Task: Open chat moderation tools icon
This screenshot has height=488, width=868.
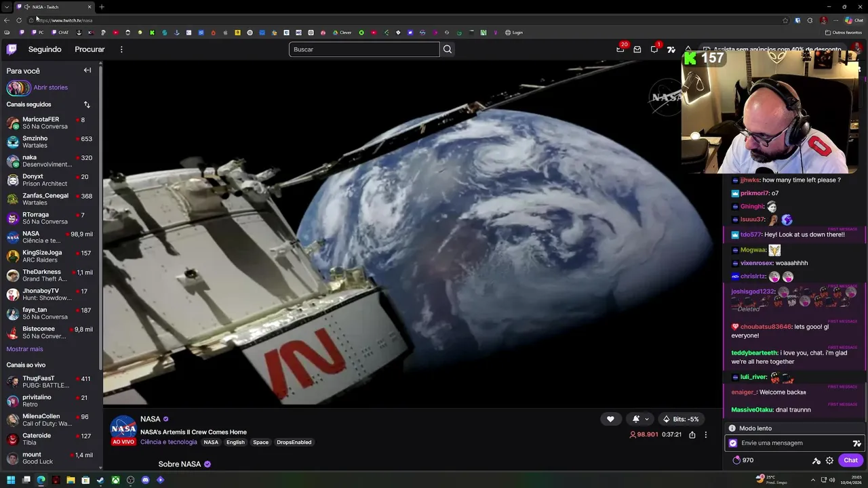Action: tap(816, 461)
